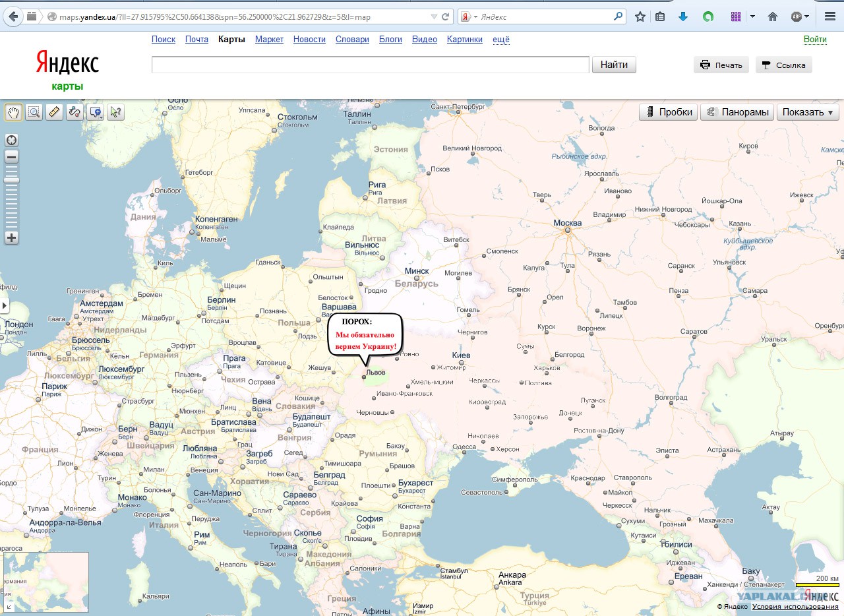Click the locate-me crosshair button
Image resolution: width=844 pixels, height=616 pixels.
11,140
